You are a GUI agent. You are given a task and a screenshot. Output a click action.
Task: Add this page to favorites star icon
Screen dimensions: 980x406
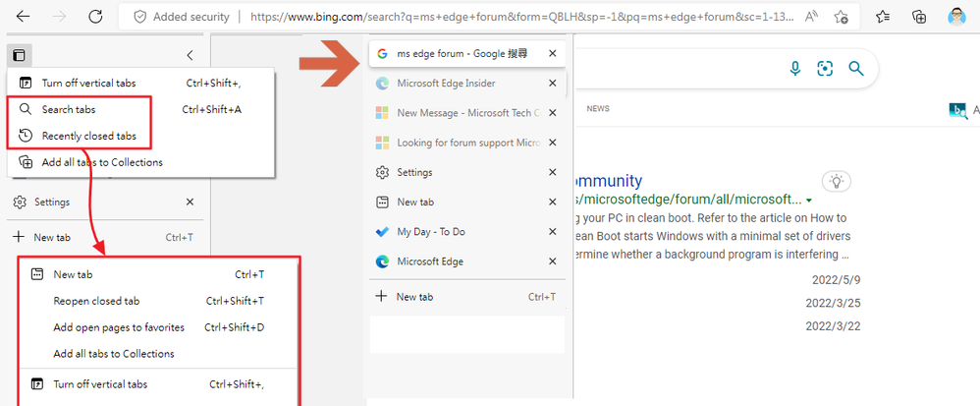[x=842, y=17]
